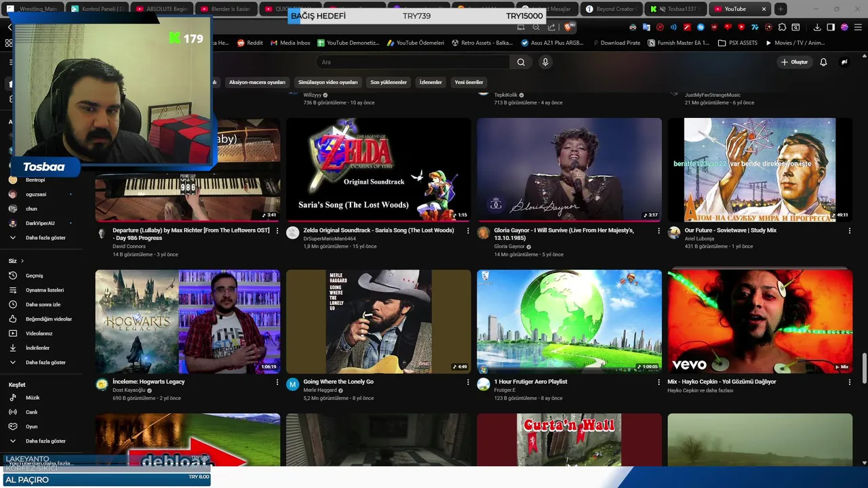Select the Aksiyon-macera oyunları filter chip
Viewport: 868px width, 488px height.
(x=257, y=82)
